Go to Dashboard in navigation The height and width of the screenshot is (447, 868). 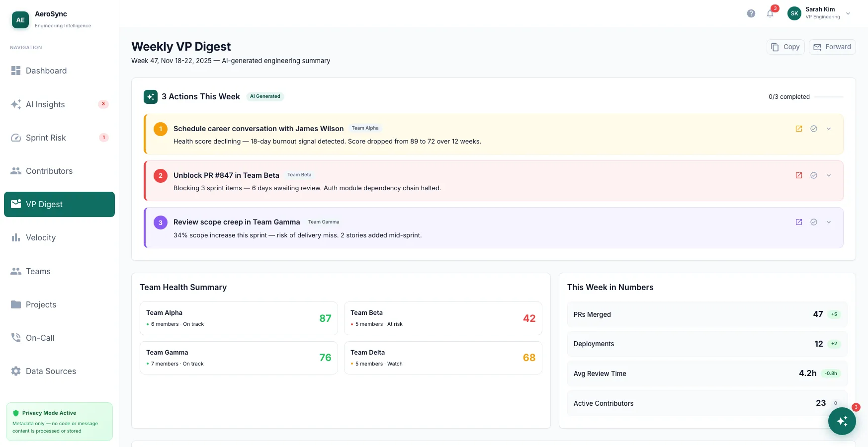tap(59, 71)
